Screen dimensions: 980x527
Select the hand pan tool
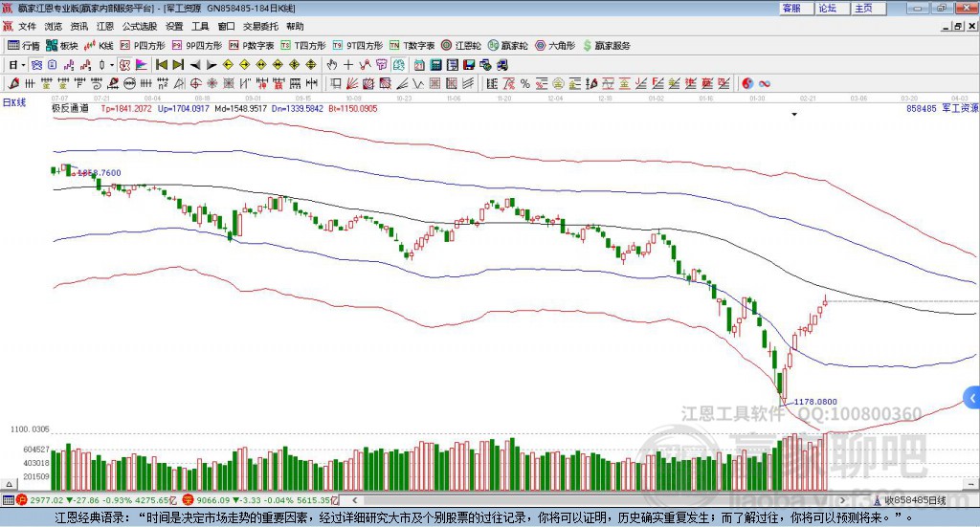[332, 65]
